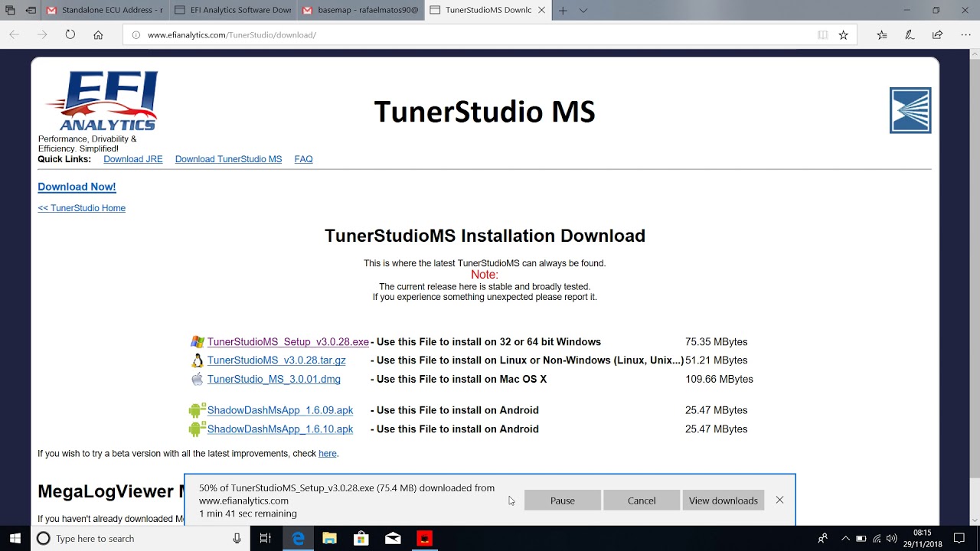The image size is (980, 551).
Task: Click View downloads button
Action: point(723,500)
